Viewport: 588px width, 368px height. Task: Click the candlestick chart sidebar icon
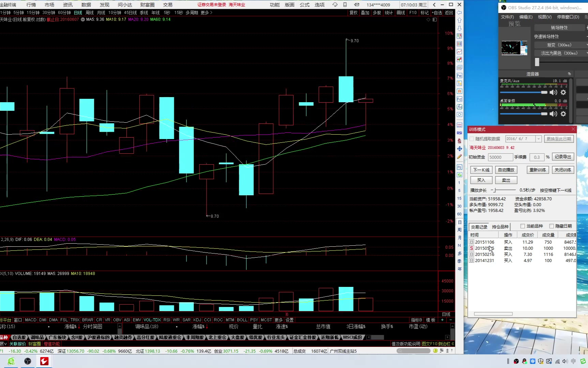click(459, 60)
